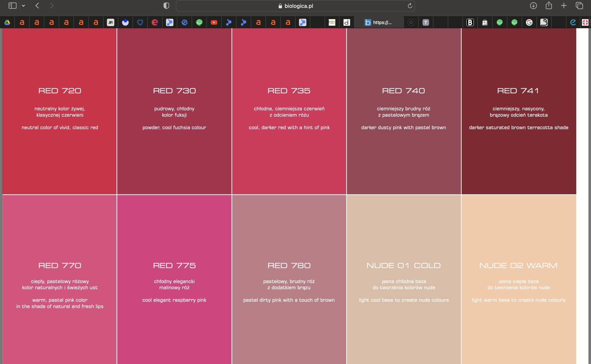Click the RED 741 terracotta swatch
Viewport: 591px width, 364px height.
(518, 111)
